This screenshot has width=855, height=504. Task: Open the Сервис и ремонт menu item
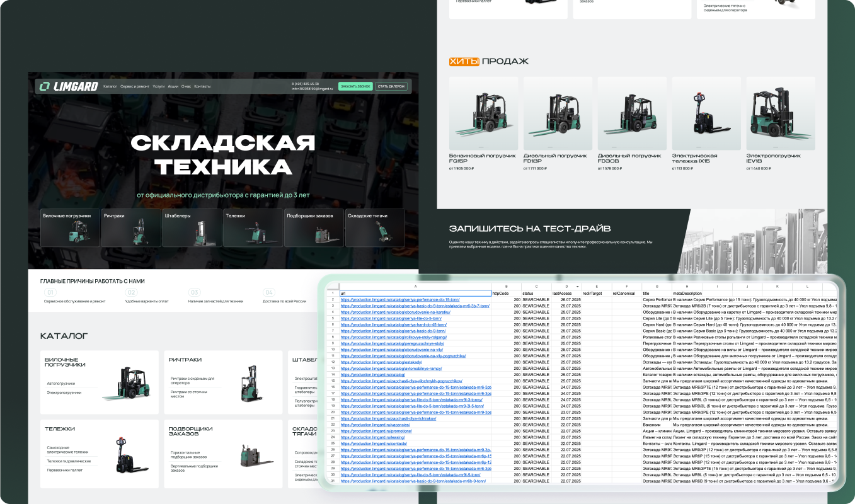click(x=135, y=86)
